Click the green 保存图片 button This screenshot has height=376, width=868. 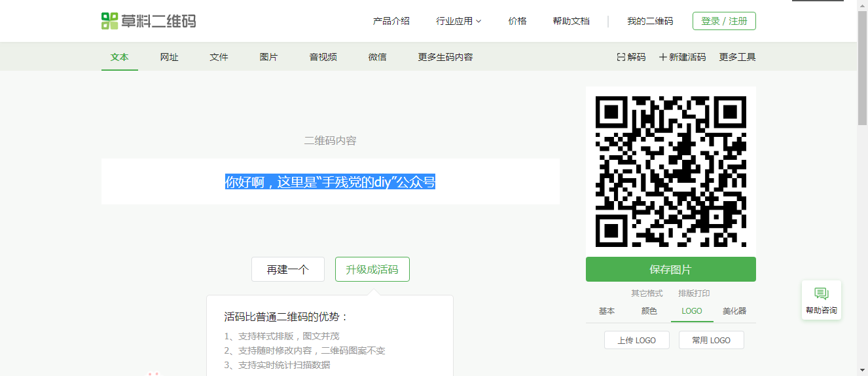tap(671, 269)
